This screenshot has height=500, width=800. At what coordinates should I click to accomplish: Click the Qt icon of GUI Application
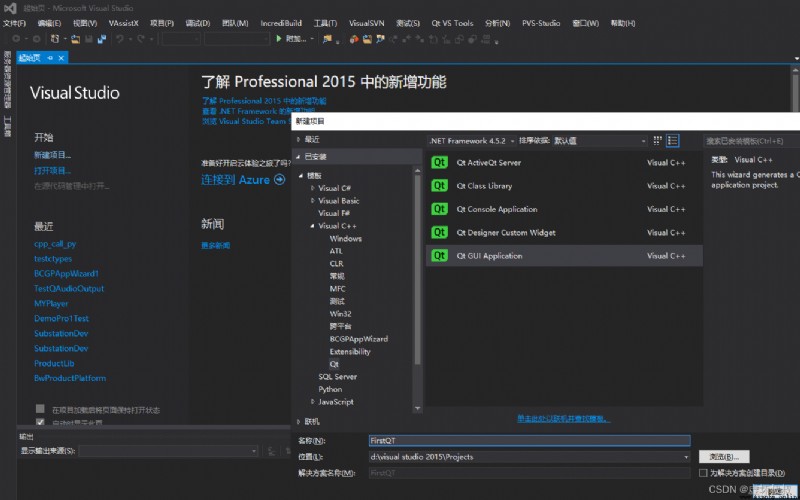pos(439,256)
